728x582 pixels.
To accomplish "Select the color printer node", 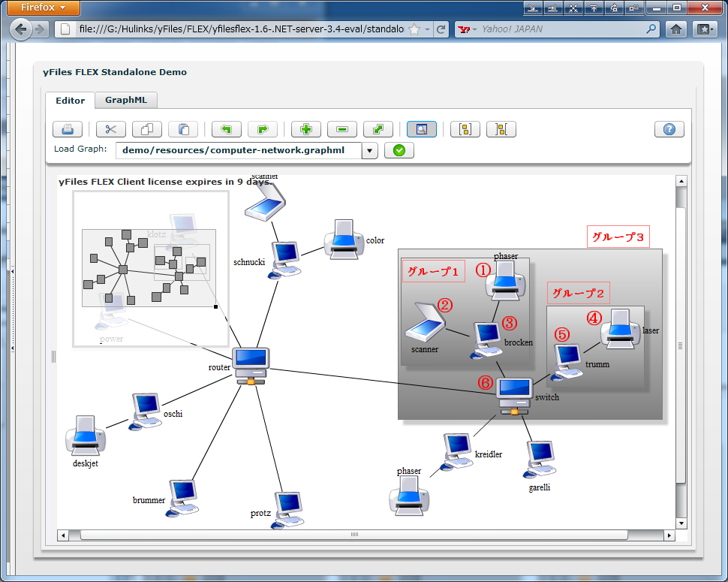I will (x=344, y=240).
